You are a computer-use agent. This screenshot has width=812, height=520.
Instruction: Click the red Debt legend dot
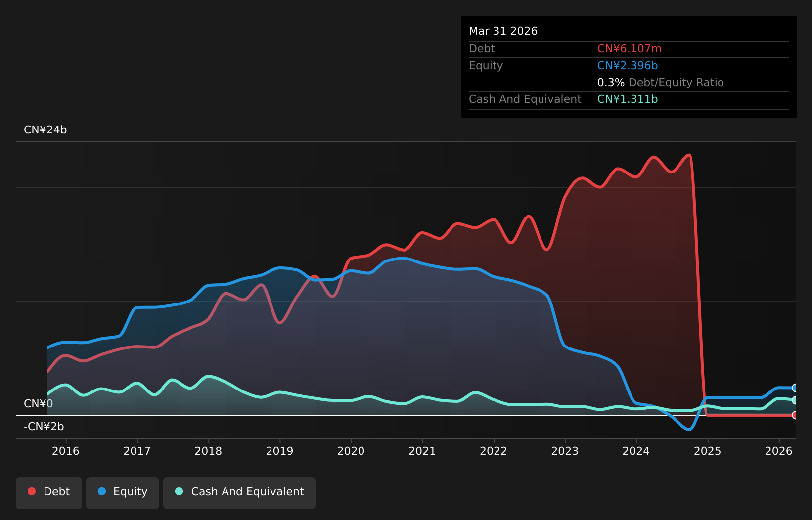[32, 491]
